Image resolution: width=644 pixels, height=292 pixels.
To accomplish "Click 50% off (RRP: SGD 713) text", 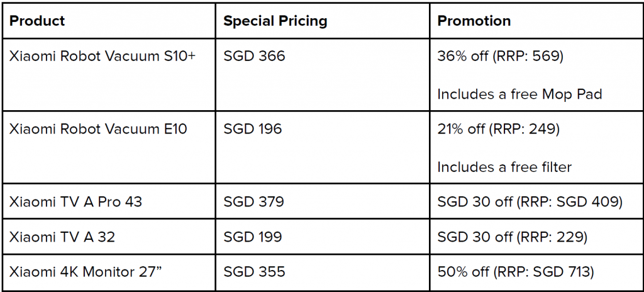I will coord(515,272).
